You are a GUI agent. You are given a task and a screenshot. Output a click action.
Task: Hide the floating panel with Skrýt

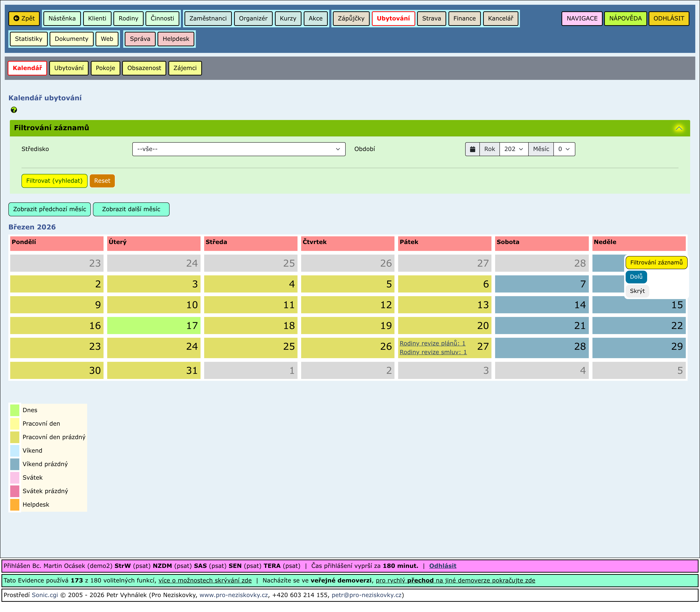(637, 291)
